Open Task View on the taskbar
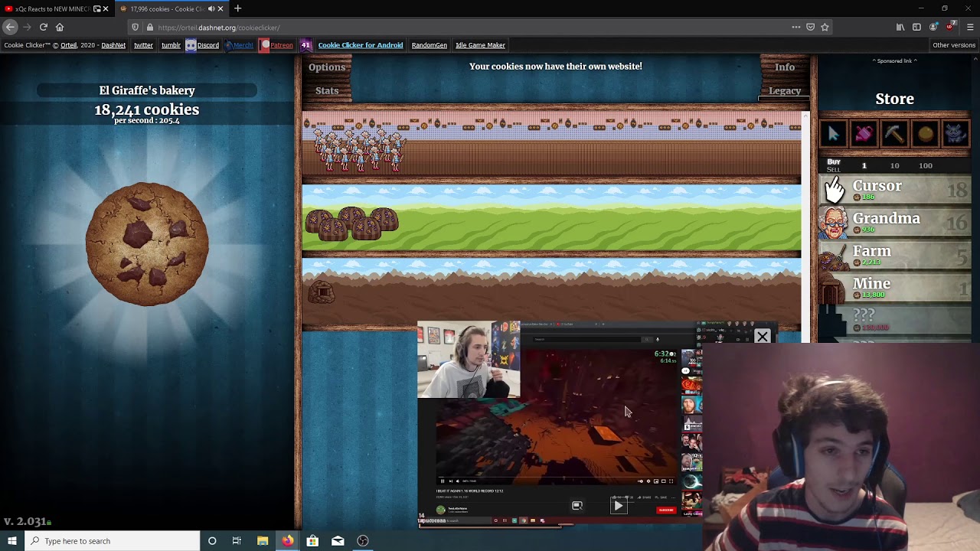 [237, 541]
